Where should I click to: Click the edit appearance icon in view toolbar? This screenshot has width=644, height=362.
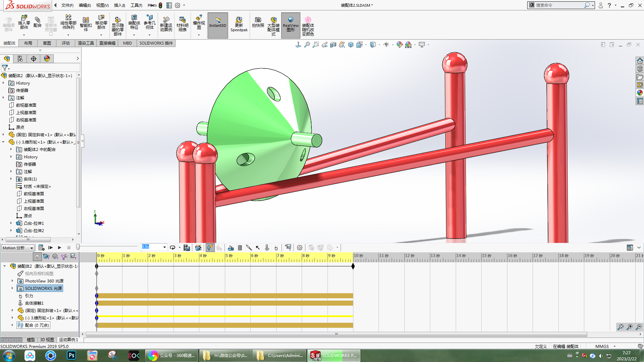[x=399, y=45]
